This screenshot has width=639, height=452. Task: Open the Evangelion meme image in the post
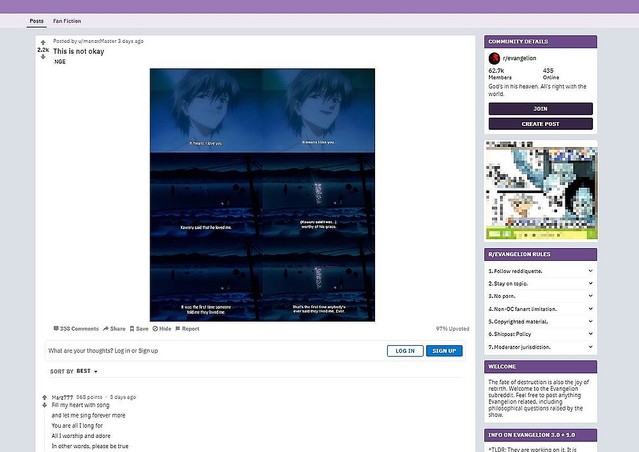[262, 194]
